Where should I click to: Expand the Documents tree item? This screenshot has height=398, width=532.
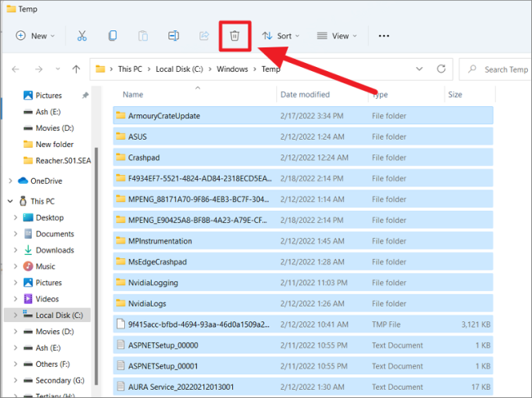pos(16,234)
